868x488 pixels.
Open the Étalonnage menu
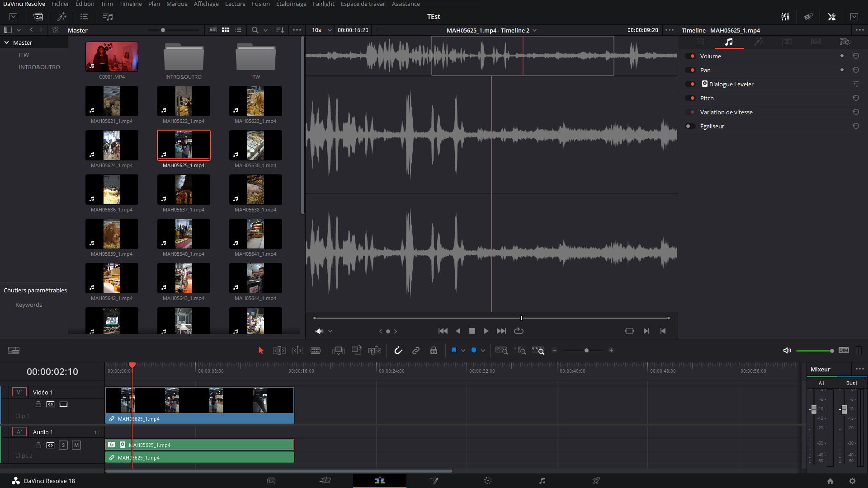pos(291,4)
